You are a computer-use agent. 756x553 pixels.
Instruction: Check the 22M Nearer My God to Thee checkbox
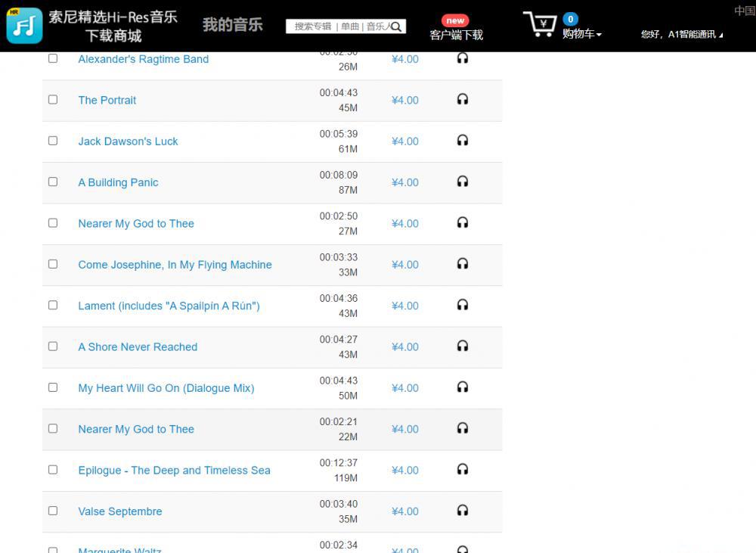[x=53, y=428]
